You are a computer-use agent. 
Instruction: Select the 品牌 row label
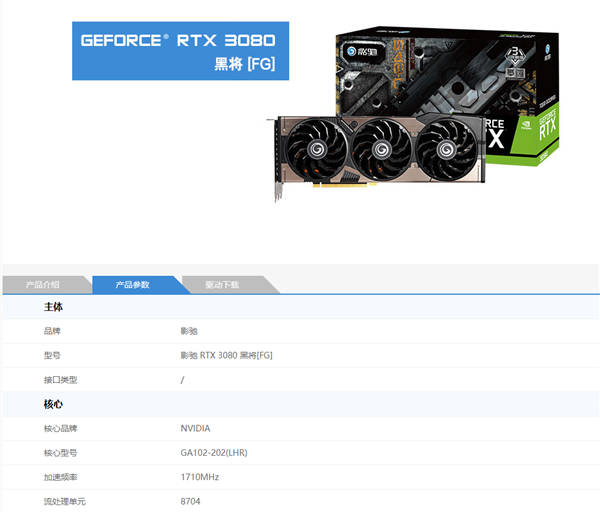(52, 331)
